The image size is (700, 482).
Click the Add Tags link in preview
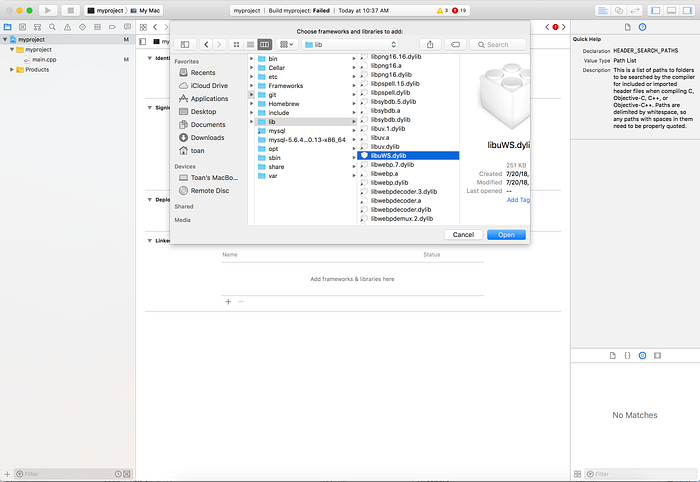point(518,200)
